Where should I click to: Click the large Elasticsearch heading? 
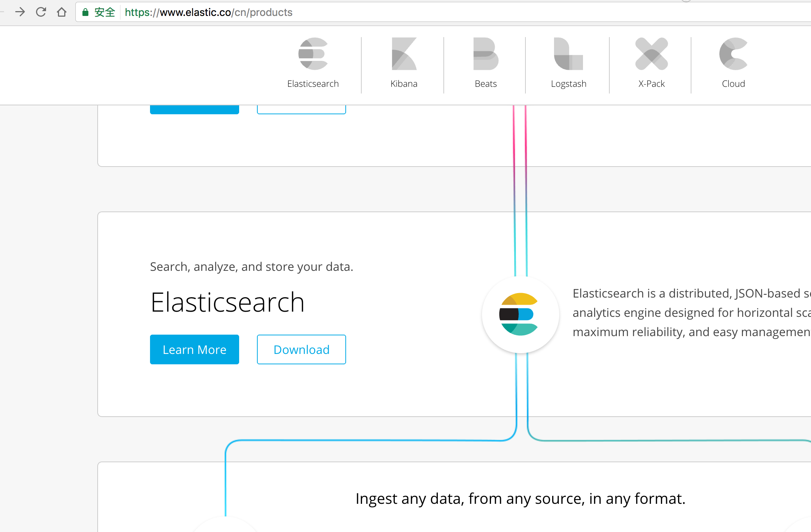pos(227,302)
